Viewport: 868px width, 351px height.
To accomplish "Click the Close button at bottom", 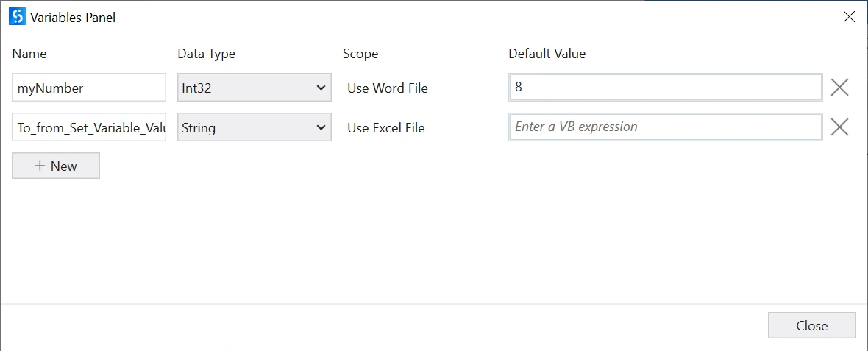I will (811, 325).
